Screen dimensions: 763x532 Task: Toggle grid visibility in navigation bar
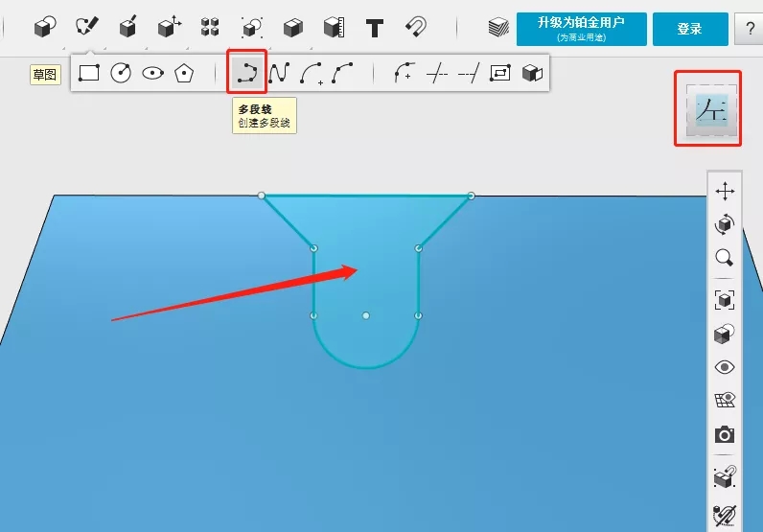(725, 401)
